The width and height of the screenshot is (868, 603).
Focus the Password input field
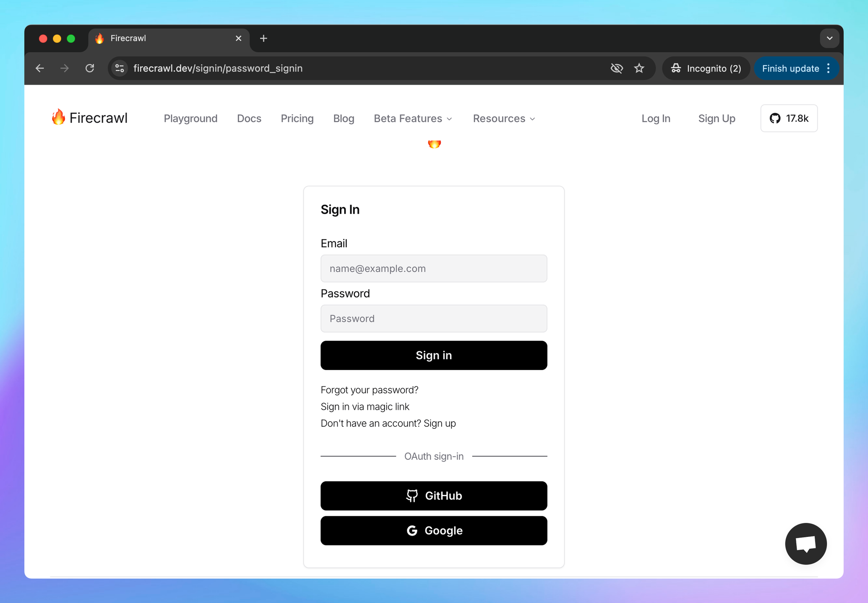pos(434,318)
